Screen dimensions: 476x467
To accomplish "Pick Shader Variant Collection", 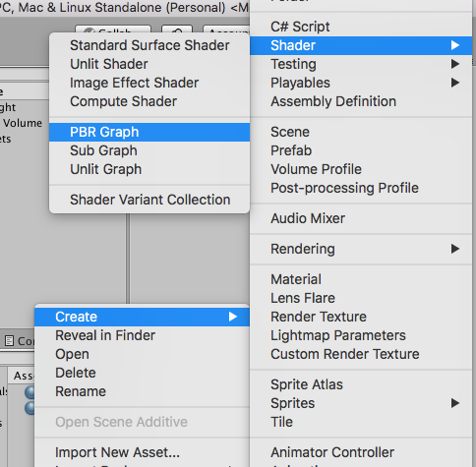I will [x=149, y=200].
